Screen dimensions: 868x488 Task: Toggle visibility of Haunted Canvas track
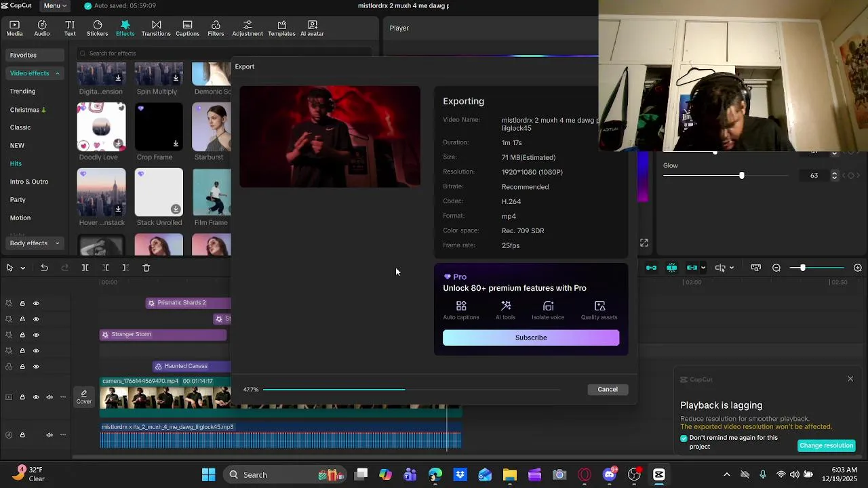[36, 367]
